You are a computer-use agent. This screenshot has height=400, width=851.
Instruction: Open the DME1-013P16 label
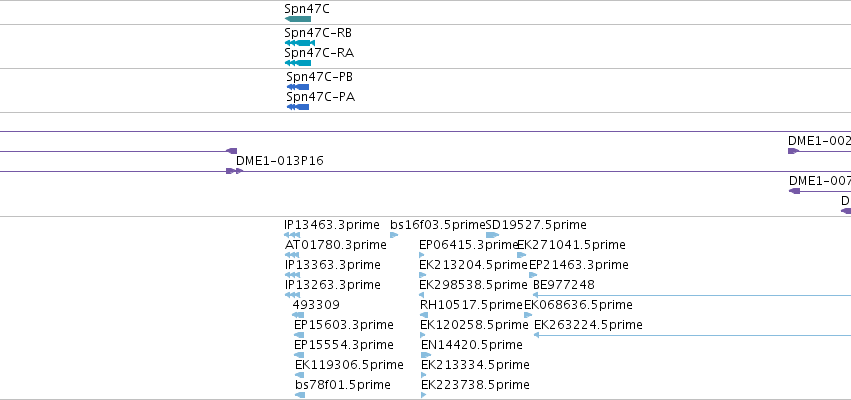[280, 161]
